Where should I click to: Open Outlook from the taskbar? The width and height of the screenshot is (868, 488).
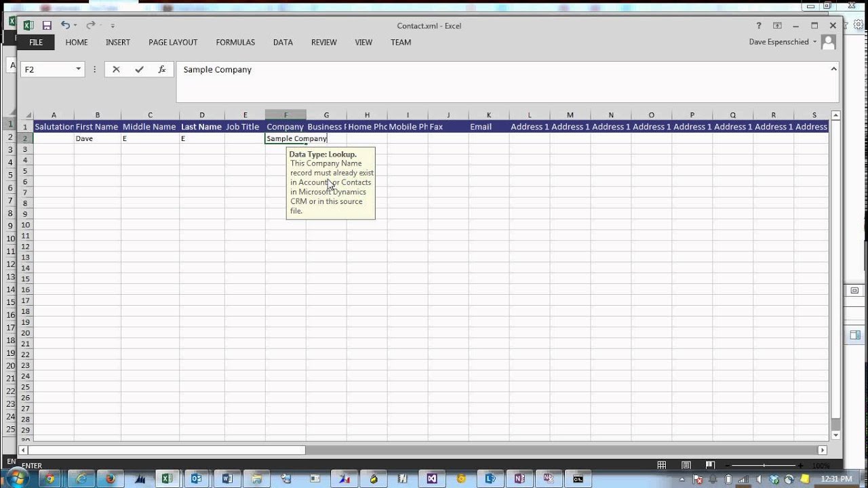tap(197, 479)
